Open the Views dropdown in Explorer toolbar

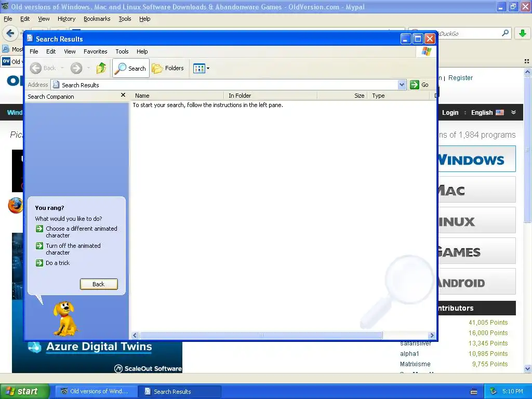pyautogui.click(x=201, y=68)
